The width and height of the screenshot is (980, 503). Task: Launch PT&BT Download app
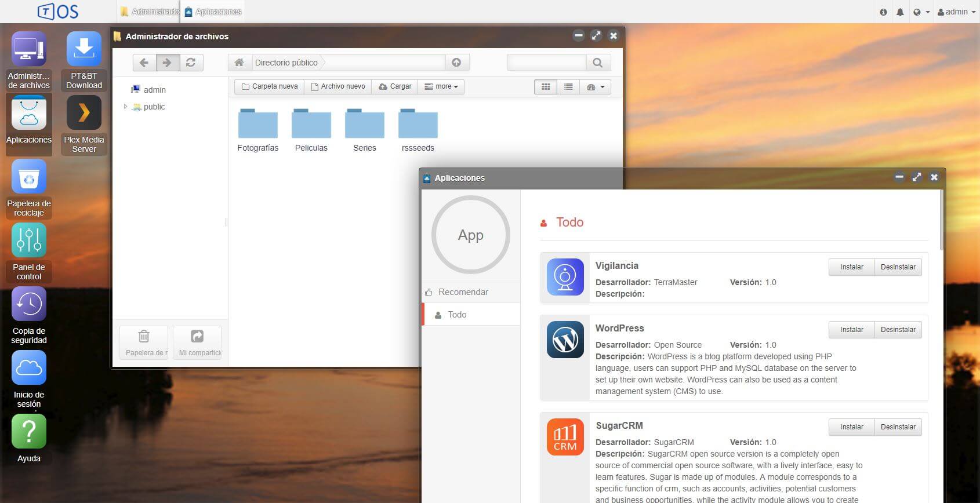coord(84,50)
